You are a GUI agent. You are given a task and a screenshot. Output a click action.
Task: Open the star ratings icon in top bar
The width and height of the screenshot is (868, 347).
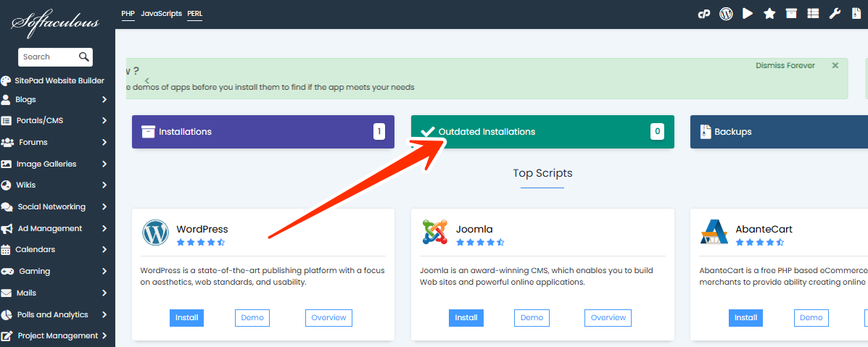click(769, 14)
